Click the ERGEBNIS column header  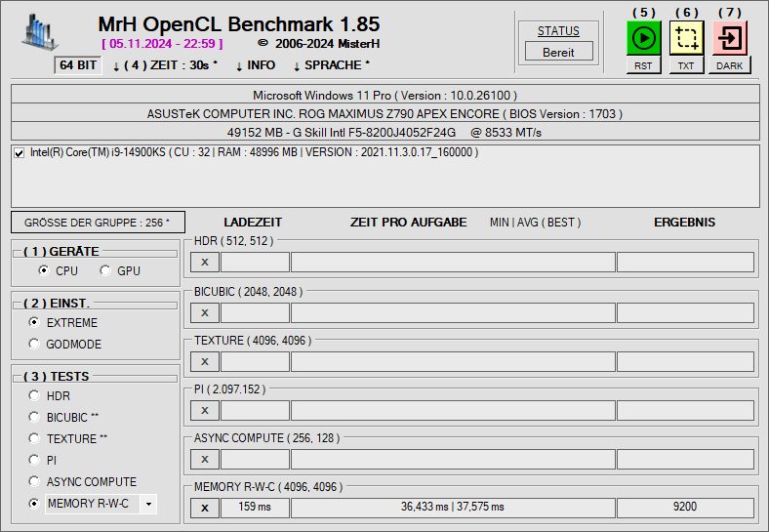pyautogui.click(x=685, y=223)
